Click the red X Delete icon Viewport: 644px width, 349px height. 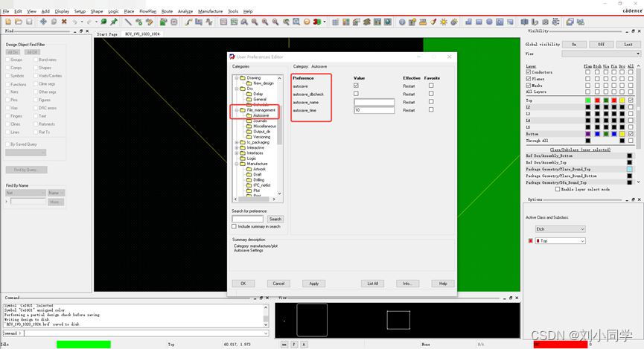(x=64, y=22)
